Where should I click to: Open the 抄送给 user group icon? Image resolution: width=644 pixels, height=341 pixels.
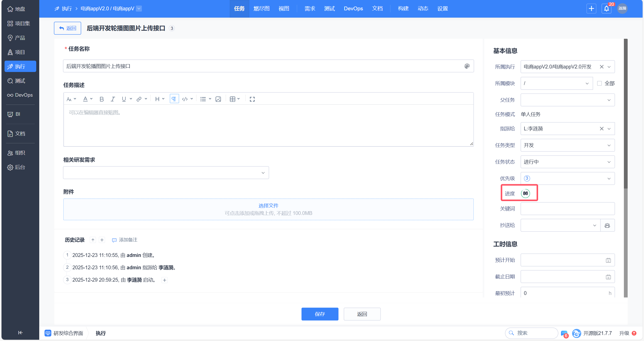(607, 225)
